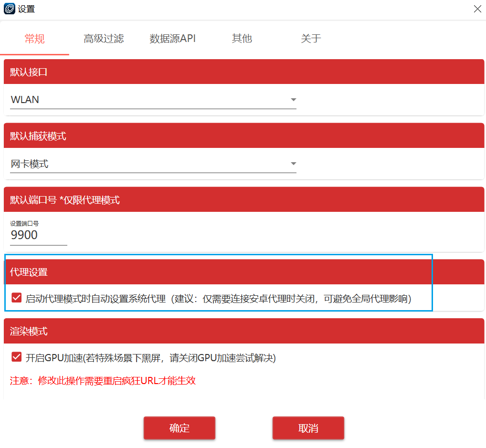The image size is (486, 448).
Task: Open the 默认接口 WLAN dropdown
Action: (153, 100)
